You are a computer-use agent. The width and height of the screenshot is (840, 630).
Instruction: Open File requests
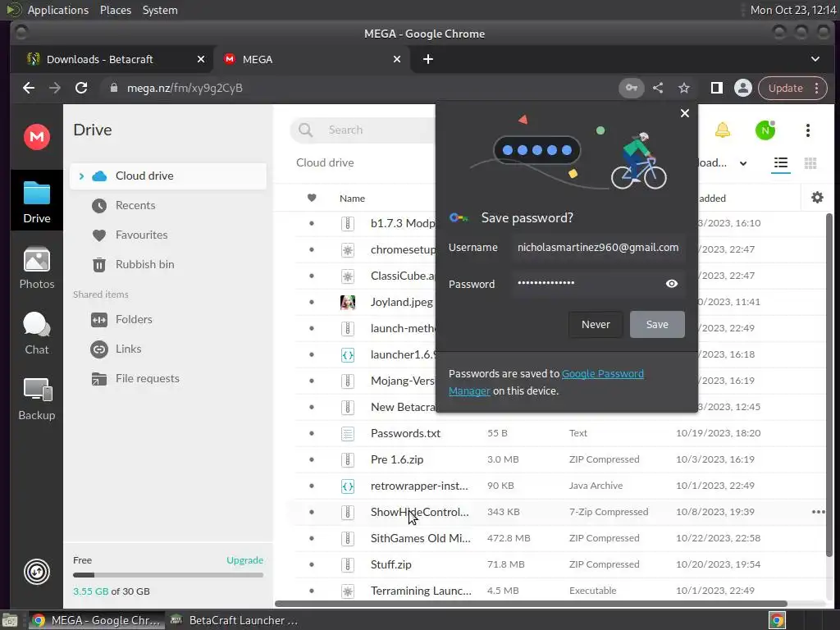pos(167,378)
